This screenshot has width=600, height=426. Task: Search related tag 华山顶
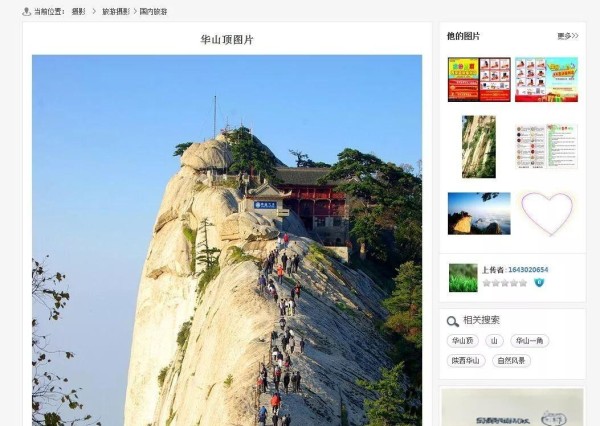[463, 341]
